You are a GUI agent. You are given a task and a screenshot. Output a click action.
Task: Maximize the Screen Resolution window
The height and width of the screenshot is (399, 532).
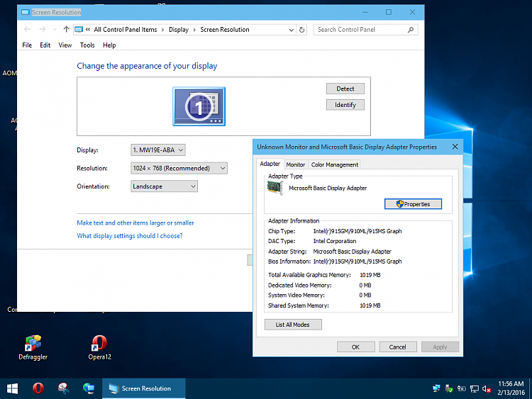click(x=389, y=12)
